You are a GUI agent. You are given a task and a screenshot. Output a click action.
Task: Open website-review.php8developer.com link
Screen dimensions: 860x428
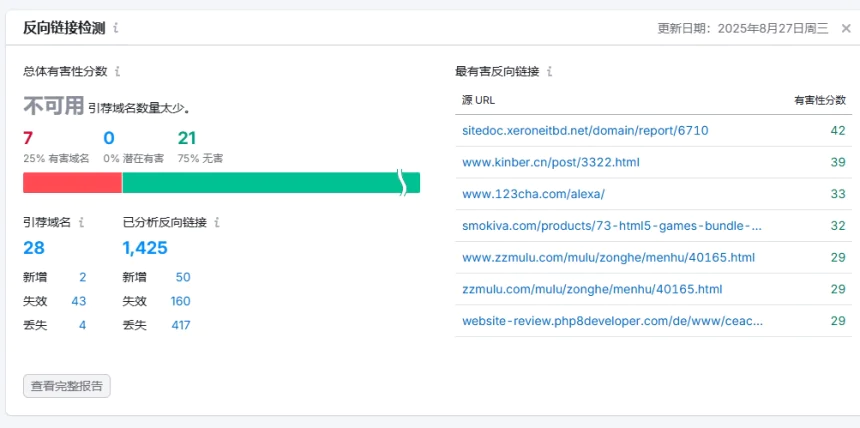(x=612, y=321)
